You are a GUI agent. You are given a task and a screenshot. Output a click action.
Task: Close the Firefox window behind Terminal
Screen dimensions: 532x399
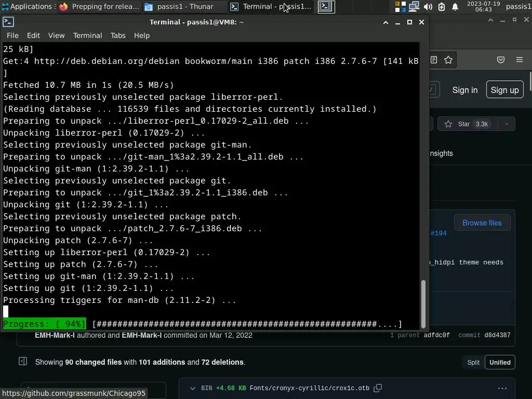(527, 20)
